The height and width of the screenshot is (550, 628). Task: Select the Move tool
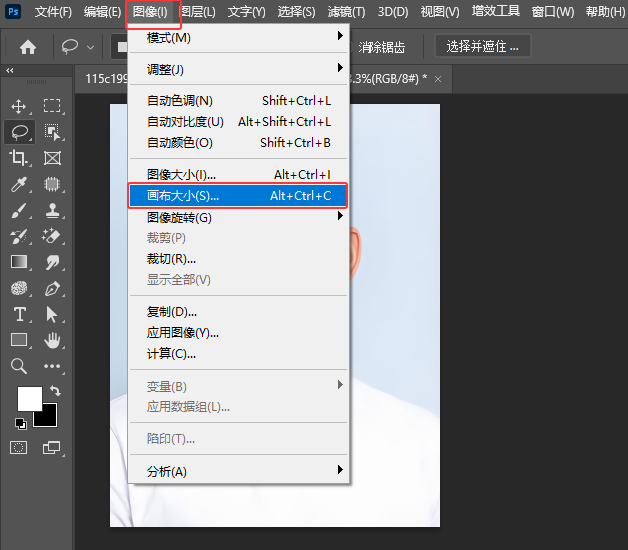(x=18, y=107)
